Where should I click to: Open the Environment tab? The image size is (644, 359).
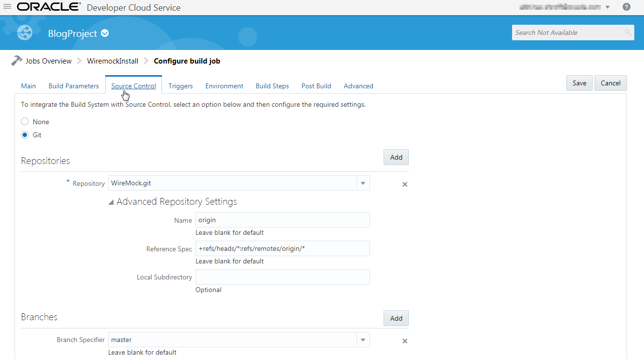[x=224, y=86]
